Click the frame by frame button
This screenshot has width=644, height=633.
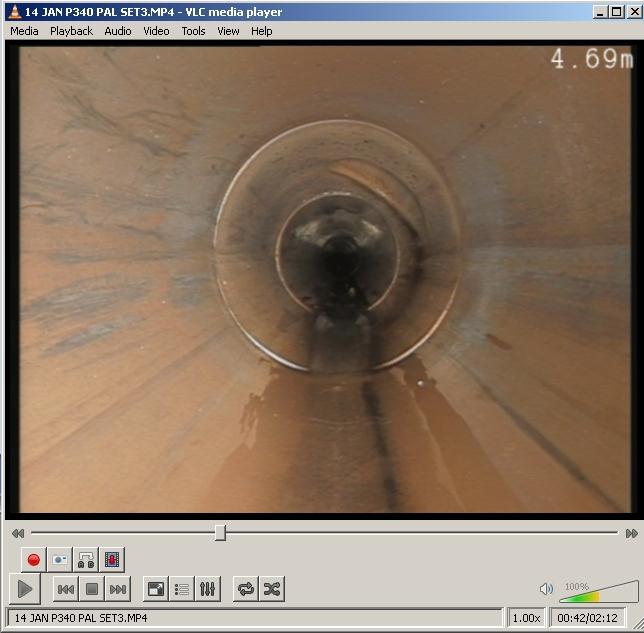(x=112, y=559)
